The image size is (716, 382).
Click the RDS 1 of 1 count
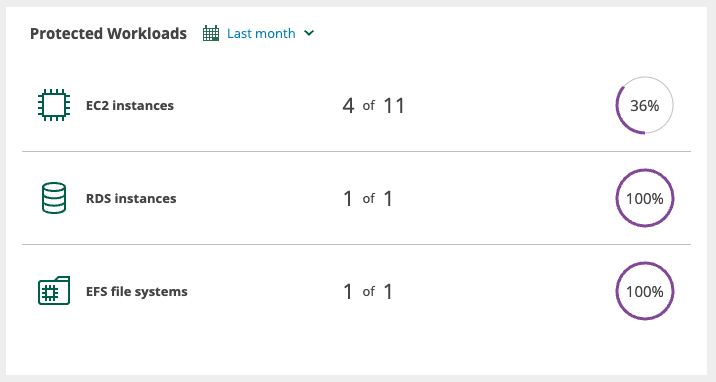pos(368,199)
